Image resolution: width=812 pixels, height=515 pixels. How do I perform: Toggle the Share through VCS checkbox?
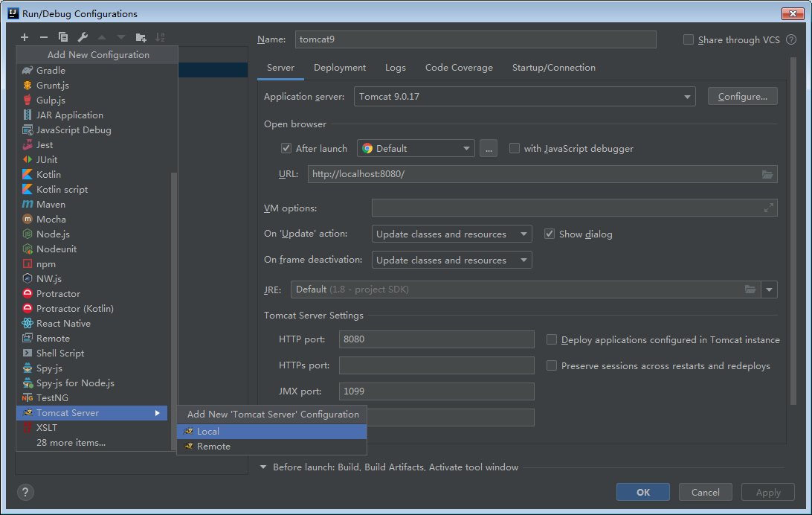pos(689,40)
